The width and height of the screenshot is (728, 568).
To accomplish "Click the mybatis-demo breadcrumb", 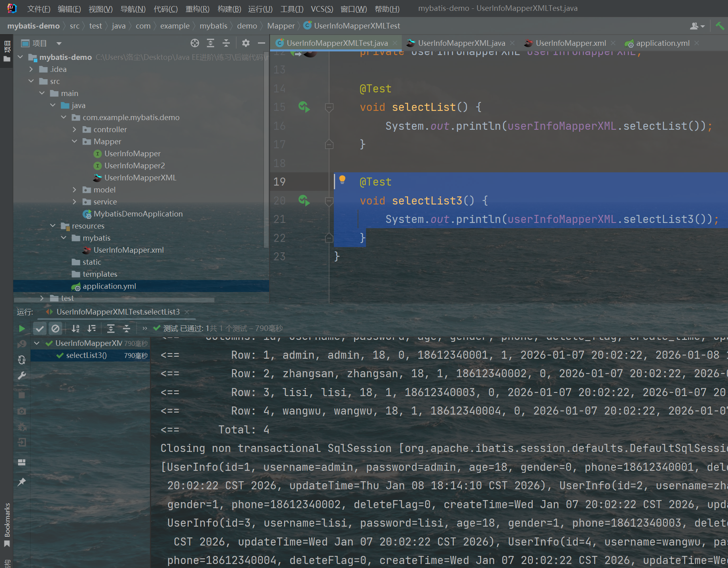I will 33,26.
